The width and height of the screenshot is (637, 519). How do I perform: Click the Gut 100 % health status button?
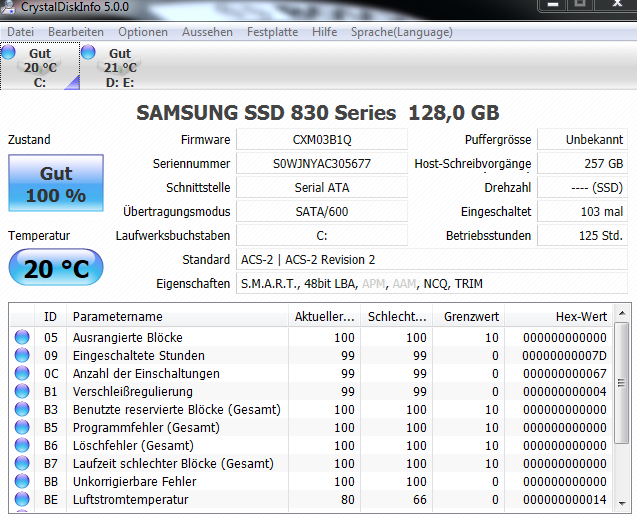click(56, 183)
